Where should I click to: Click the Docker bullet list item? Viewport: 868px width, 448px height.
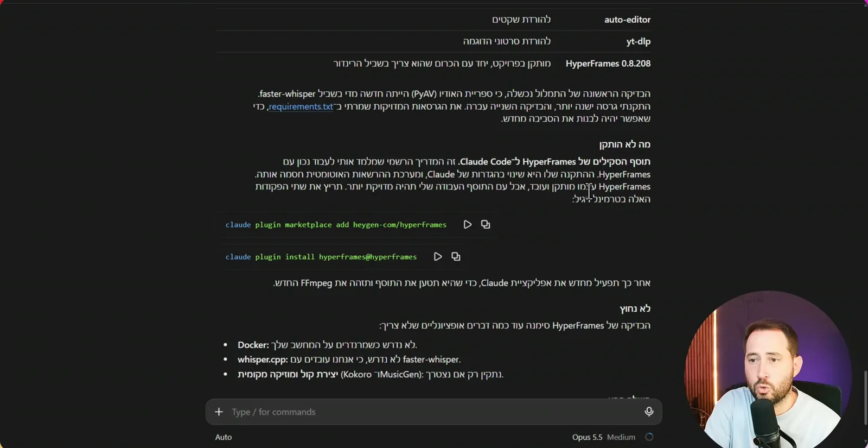[x=327, y=345]
